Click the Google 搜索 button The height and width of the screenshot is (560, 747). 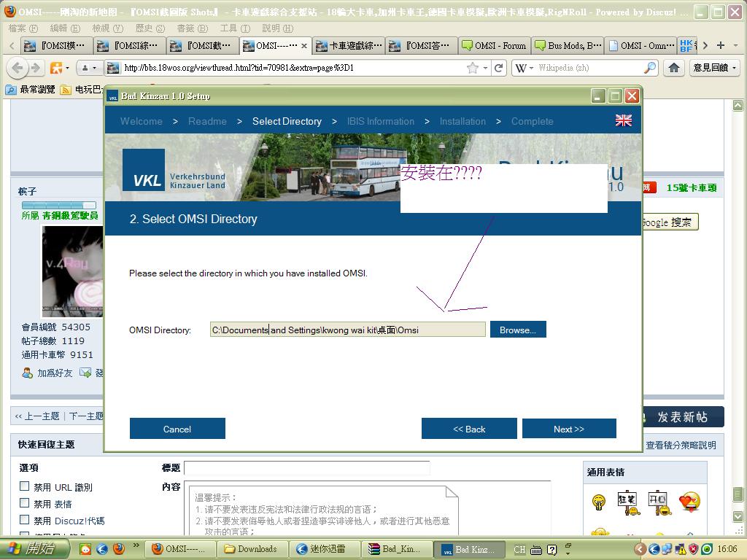(x=670, y=222)
